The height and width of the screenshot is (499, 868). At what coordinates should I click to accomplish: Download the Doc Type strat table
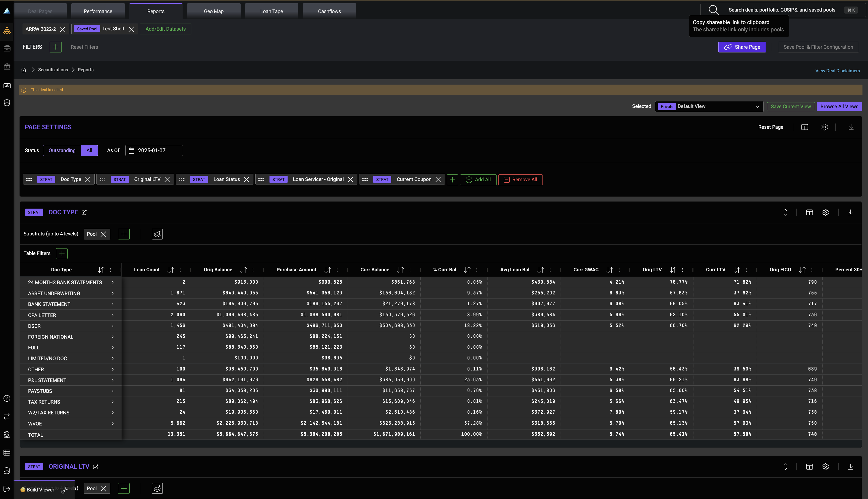click(x=850, y=213)
